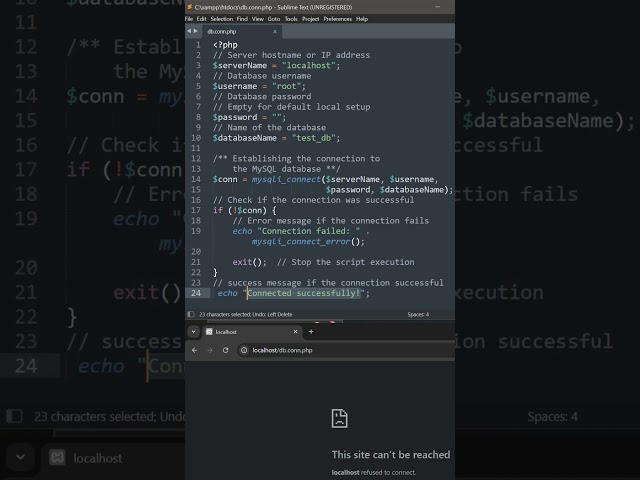The image size is (640, 480).
Task: Open the View menu
Action: click(258, 19)
